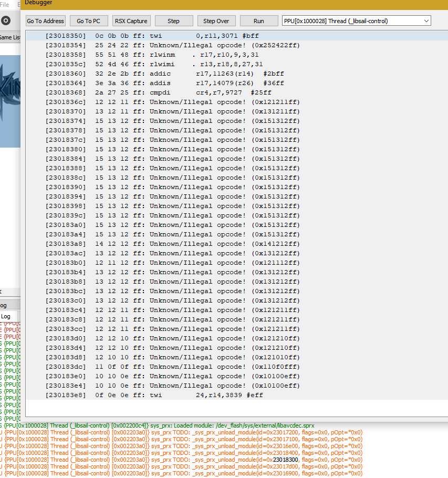
Task: Switch to the Game List tab
Action: click(8, 37)
